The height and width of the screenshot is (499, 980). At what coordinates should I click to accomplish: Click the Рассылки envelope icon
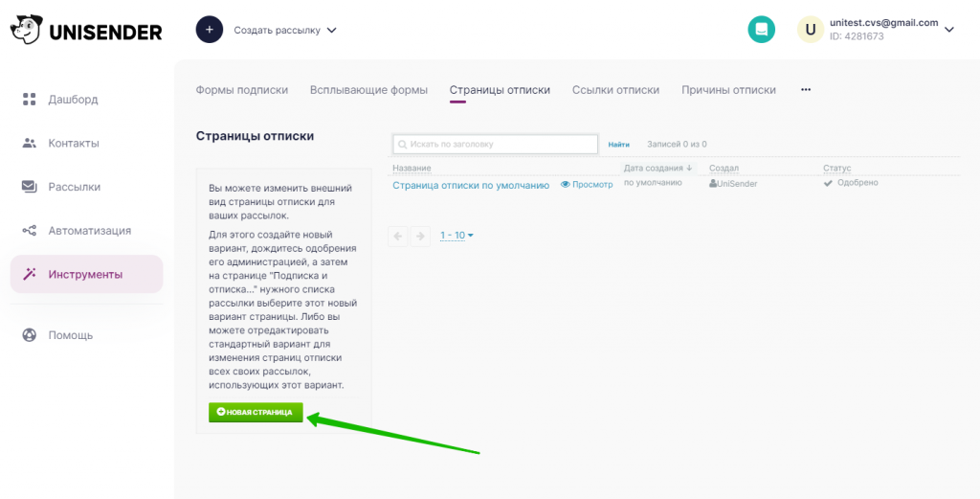coord(30,187)
